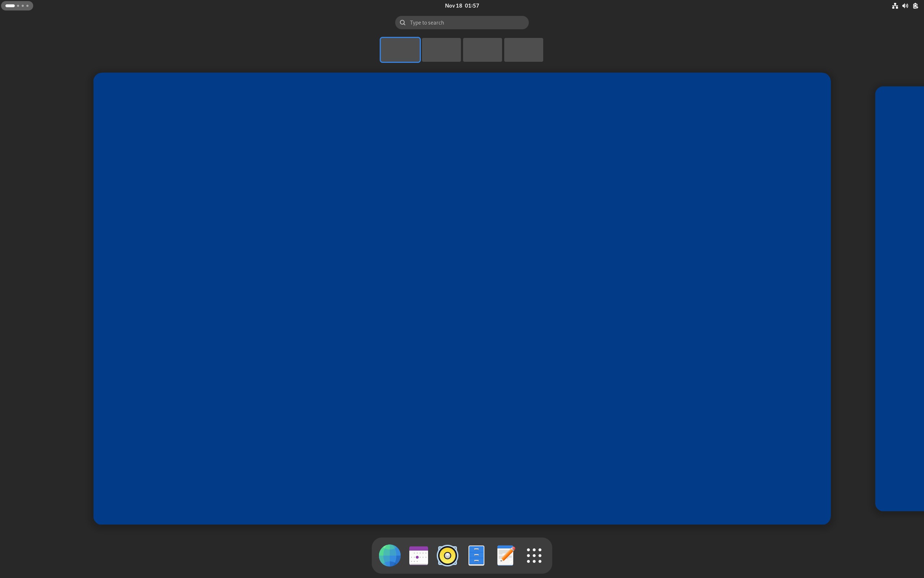Open the volume indicator in top bar
924x578 pixels.
click(905, 6)
